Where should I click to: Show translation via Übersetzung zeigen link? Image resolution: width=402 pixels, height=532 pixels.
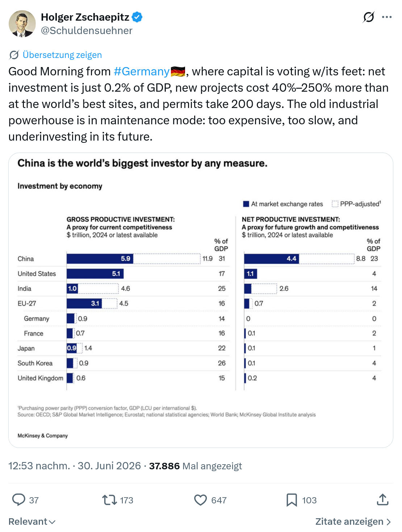point(62,55)
